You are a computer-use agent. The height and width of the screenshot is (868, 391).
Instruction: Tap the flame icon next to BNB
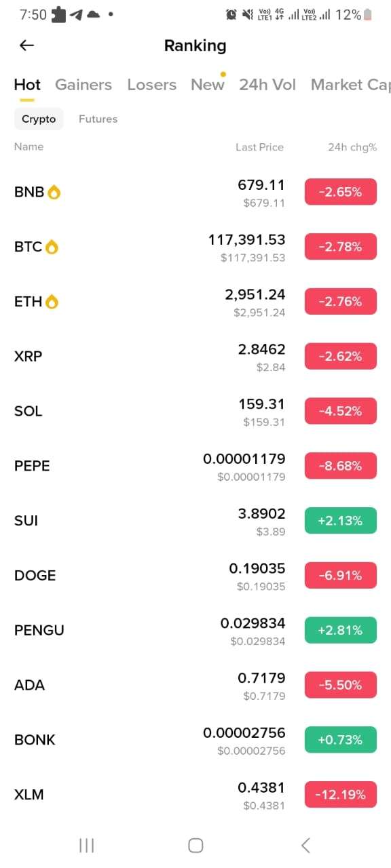coord(54,193)
